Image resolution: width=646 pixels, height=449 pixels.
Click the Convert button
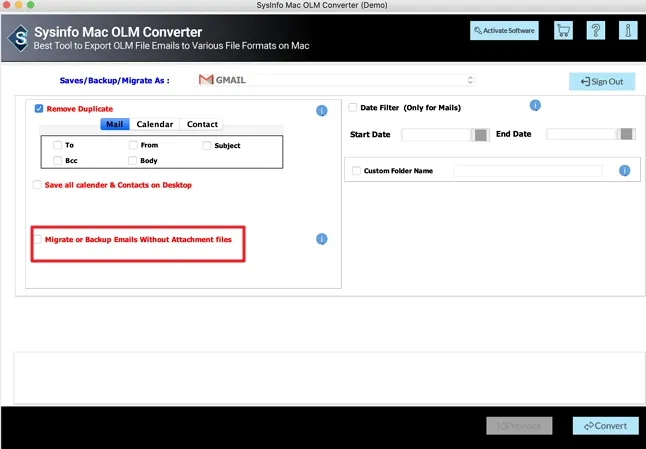click(x=606, y=426)
